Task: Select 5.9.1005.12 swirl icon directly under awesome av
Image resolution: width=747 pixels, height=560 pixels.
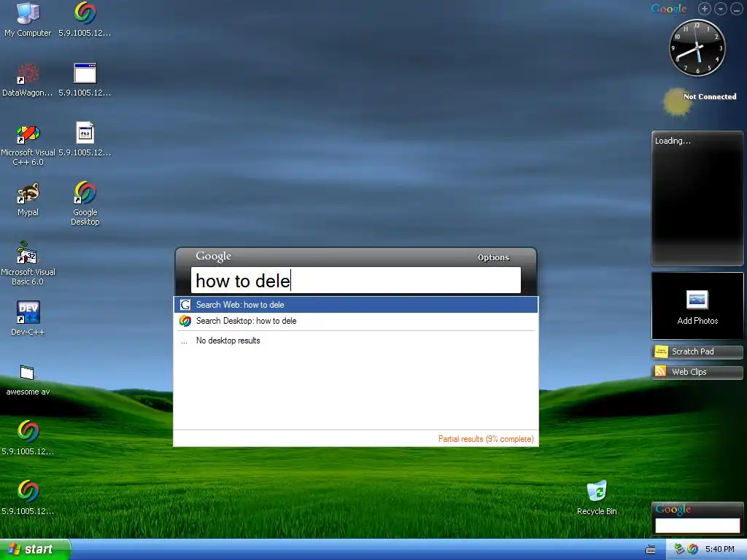Action: 28,437
